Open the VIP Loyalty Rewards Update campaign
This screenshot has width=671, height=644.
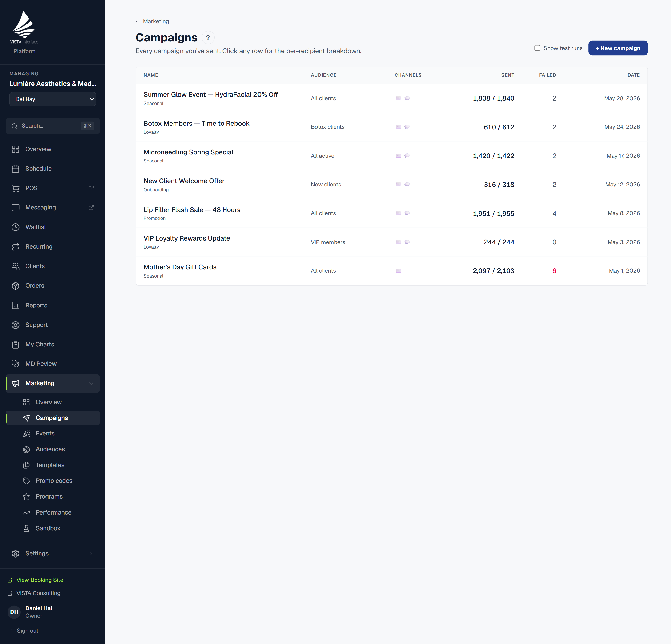coord(392,242)
